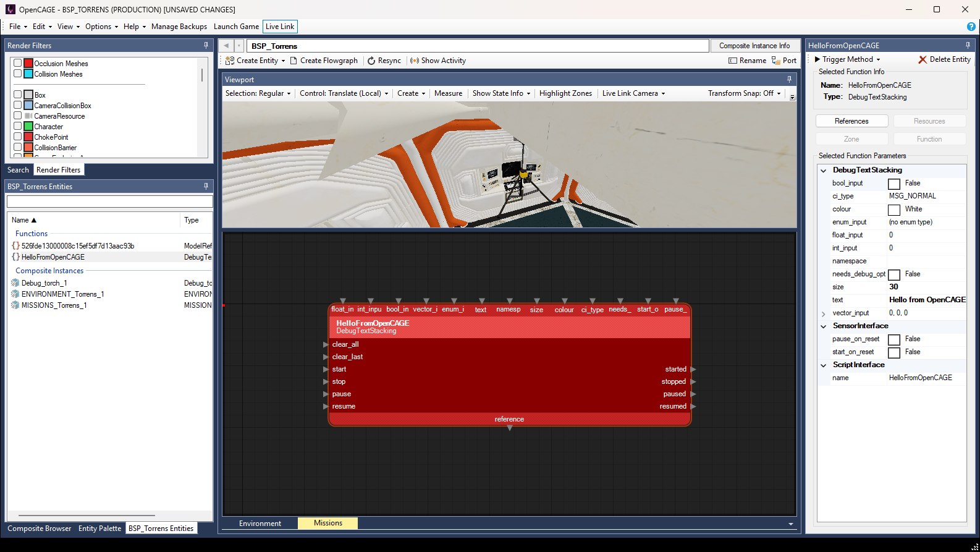Click the Launch Game button
This screenshot has width=980, height=552.
point(236,27)
